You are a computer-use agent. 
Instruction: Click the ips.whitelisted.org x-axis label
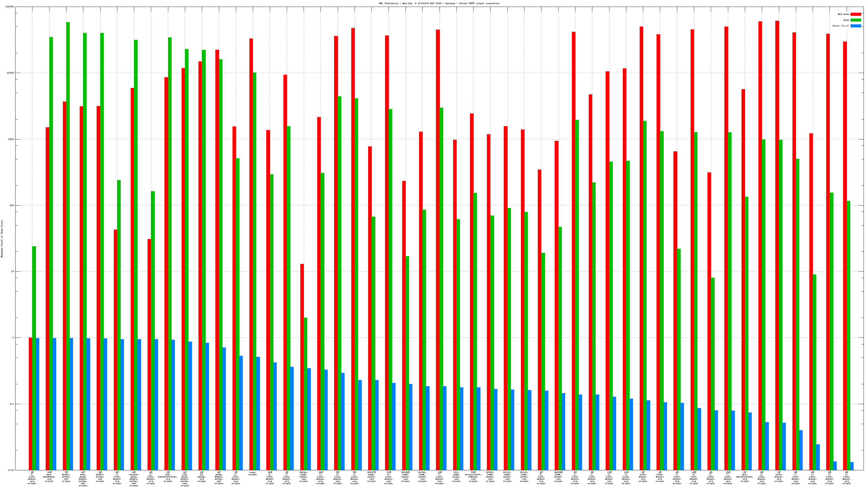745,477
